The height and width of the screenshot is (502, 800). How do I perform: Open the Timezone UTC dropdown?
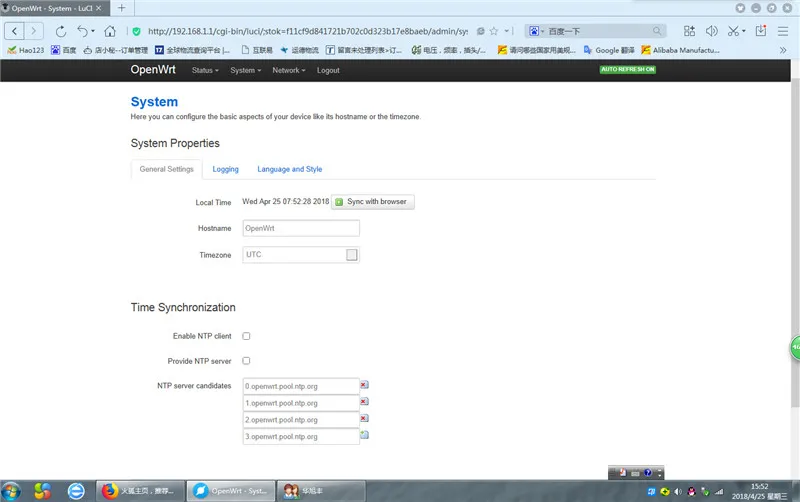[301, 255]
